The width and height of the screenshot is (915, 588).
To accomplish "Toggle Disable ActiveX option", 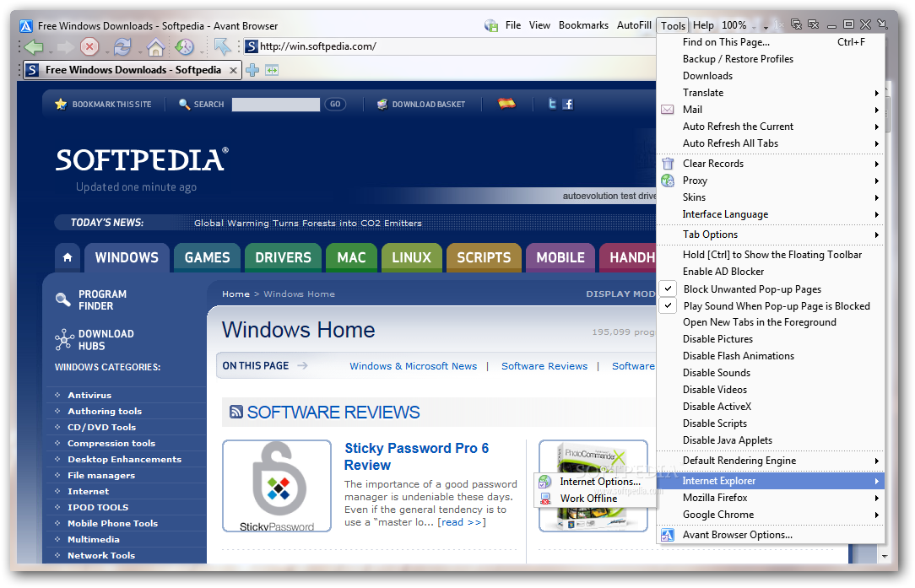I will tap(771, 407).
